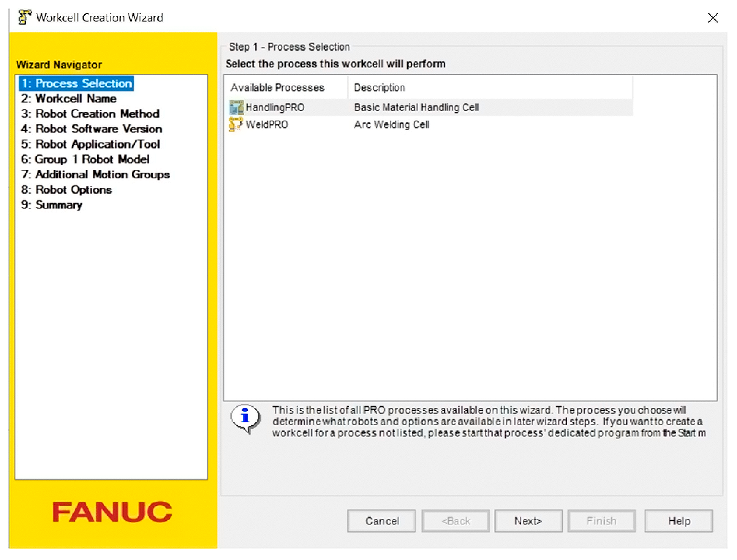The height and width of the screenshot is (560, 737).
Task: Click the wizard robot icon in title bar
Action: 25,17
